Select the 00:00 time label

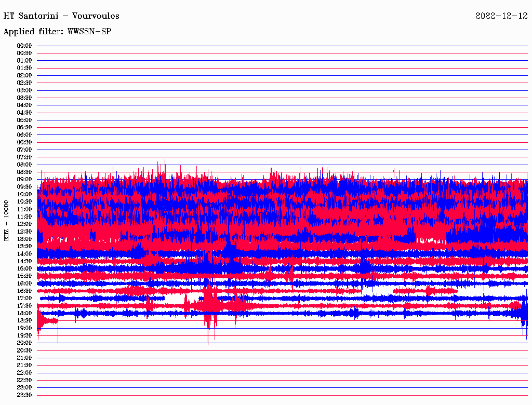pyautogui.click(x=24, y=46)
